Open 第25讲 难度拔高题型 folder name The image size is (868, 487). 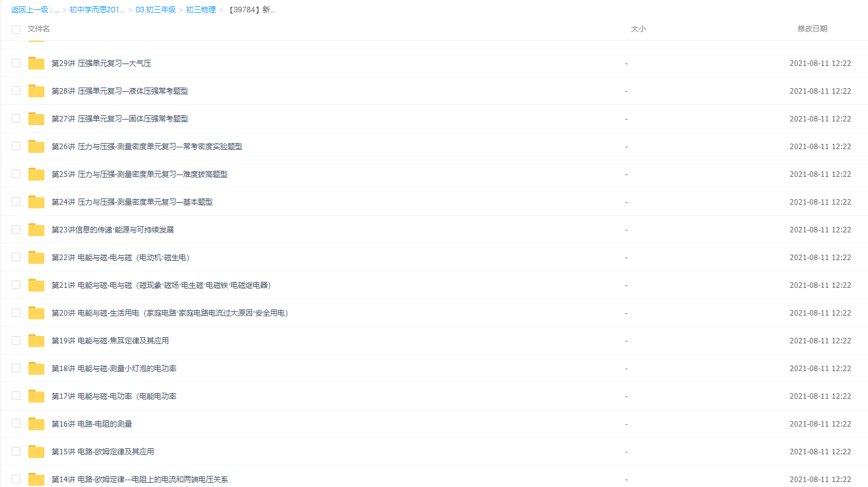point(139,174)
